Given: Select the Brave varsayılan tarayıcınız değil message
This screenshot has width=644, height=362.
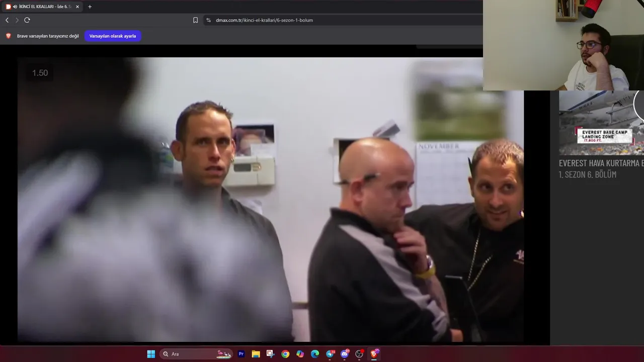Looking at the screenshot, I should pyautogui.click(x=48, y=36).
